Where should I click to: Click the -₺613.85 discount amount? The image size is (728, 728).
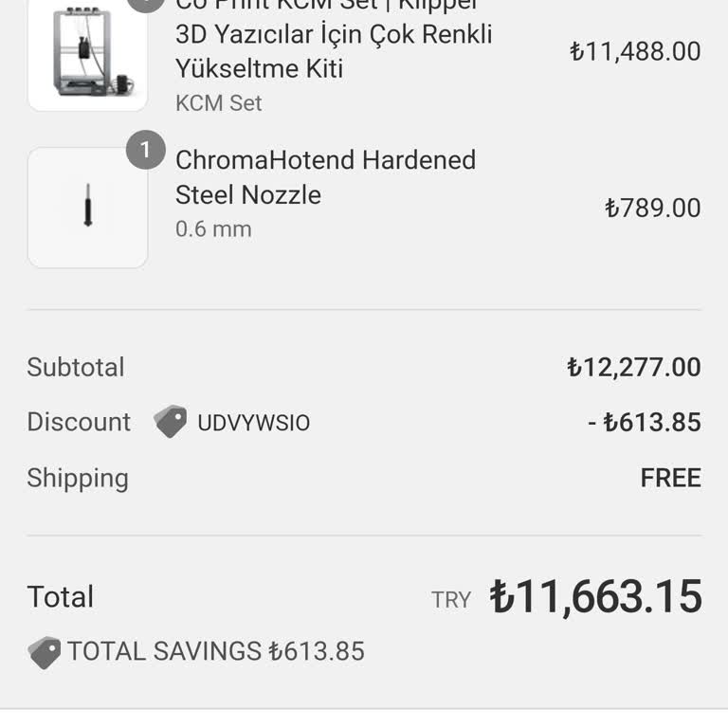(644, 422)
